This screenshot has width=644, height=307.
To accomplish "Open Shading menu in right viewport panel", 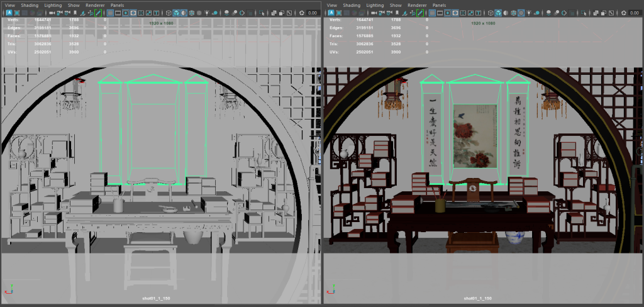I will (x=352, y=5).
